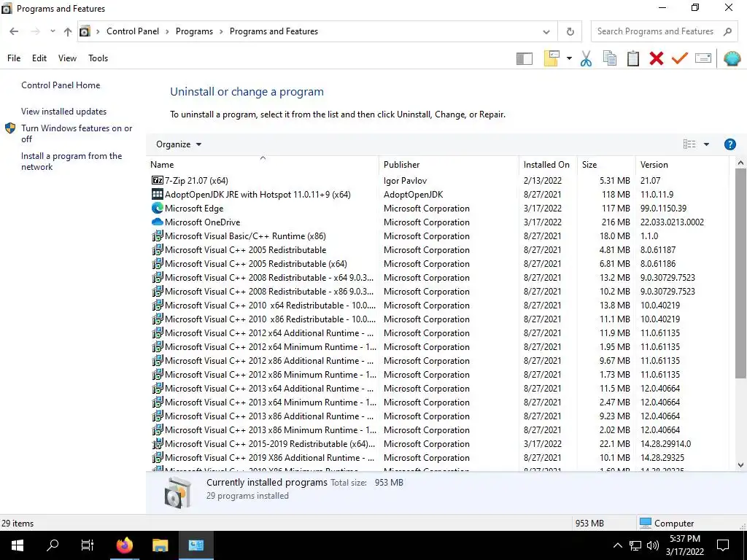Click the search magnifier icon in search box

pyautogui.click(x=727, y=31)
